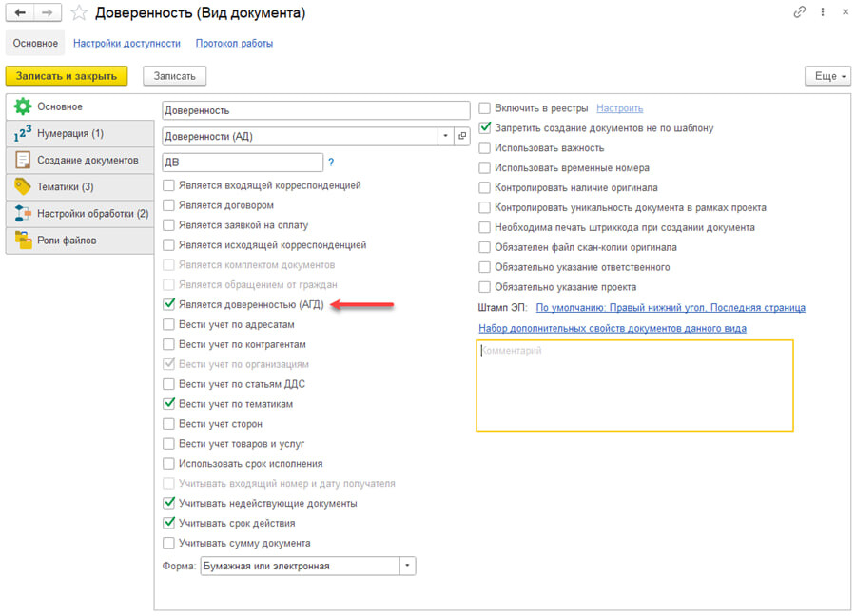Expand the Доверенности (АД) dropdown arrow
This screenshot has width=856, height=616.
[445, 136]
